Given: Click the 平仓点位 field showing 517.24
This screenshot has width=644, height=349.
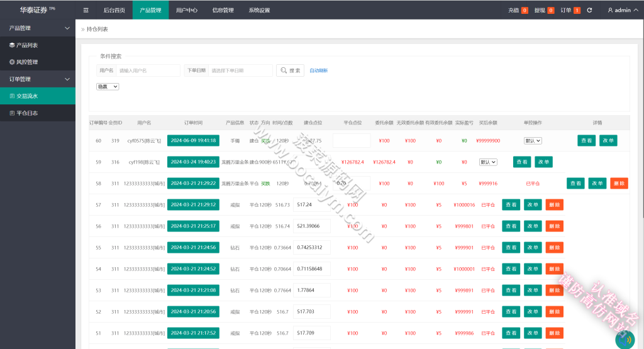Looking at the screenshot, I should pyautogui.click(x=312, y=205).
